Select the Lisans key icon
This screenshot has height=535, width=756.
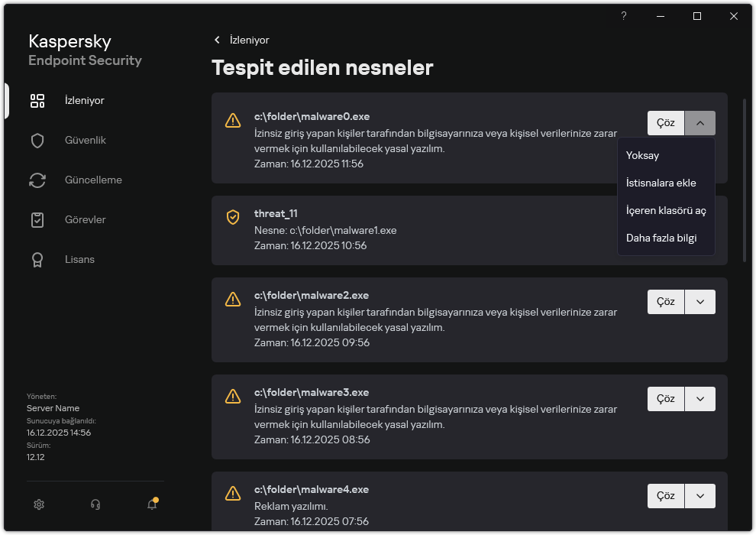point(37,259)
